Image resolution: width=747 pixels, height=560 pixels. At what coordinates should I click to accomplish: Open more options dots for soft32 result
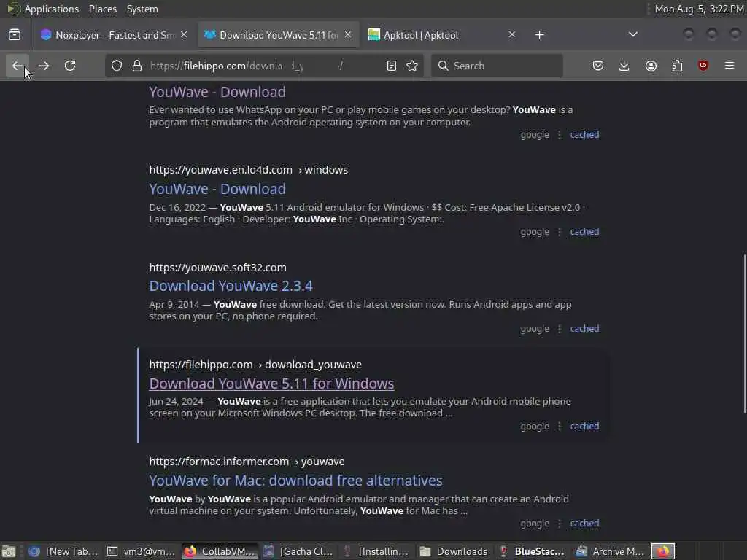(560, 329)
